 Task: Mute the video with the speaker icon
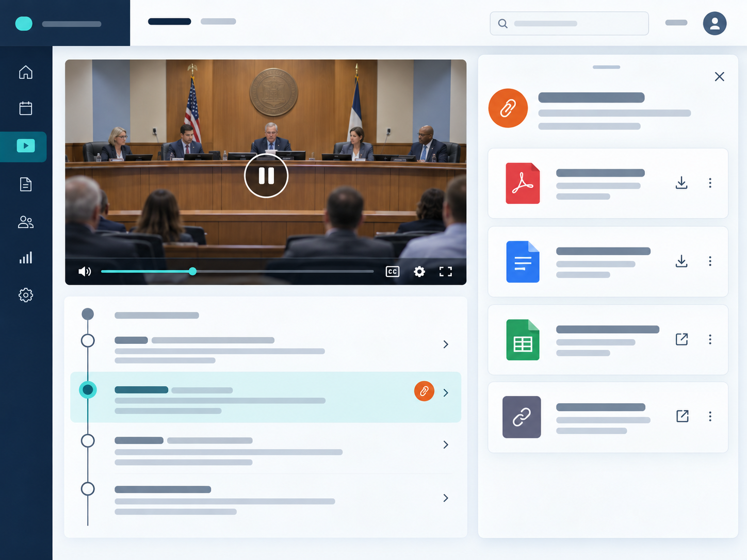click(85, 272)
